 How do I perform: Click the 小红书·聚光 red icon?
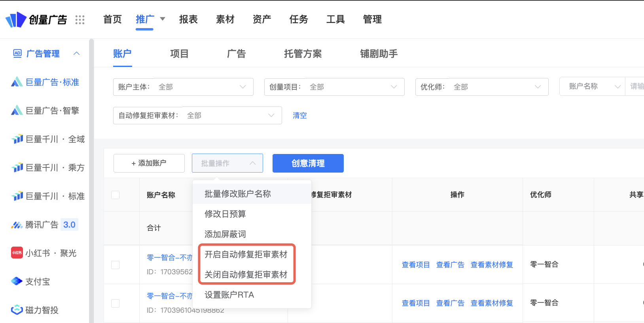point(17,253)
